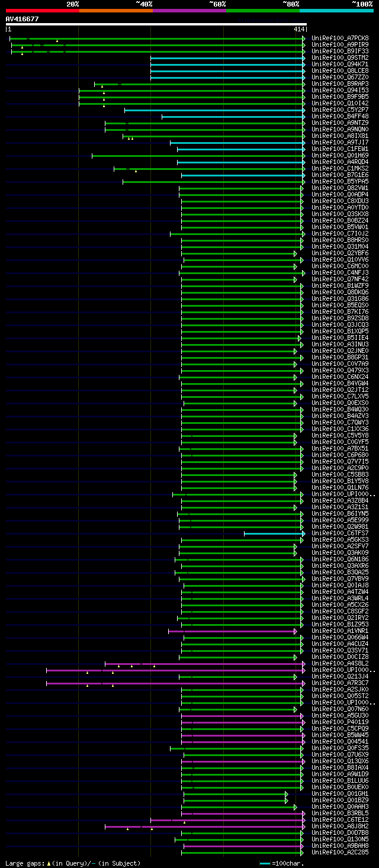This screenshot has width=379, height=868.
Task: Click label UniRef100_Q01GH1
Action: click(340, 793)
